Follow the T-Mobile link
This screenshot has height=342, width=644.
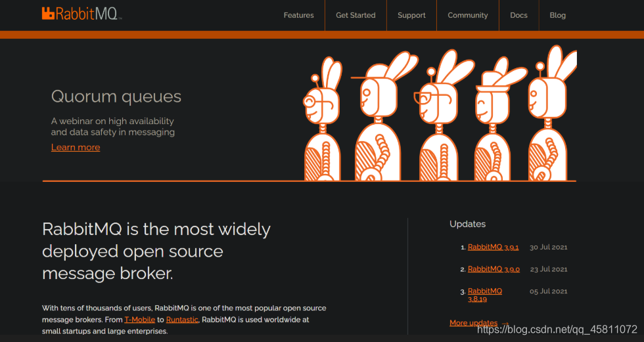pyautogui.click(x=139, y=320)
